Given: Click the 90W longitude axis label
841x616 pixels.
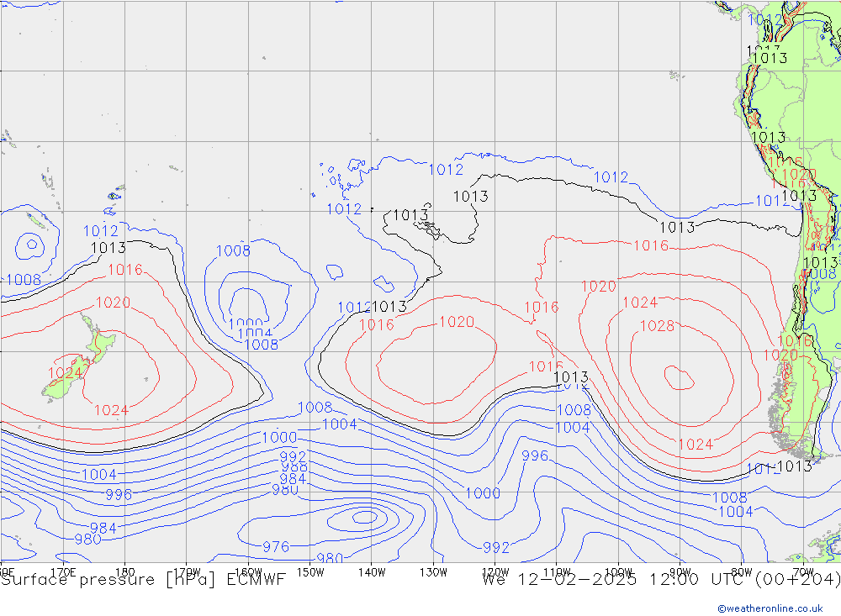Looking at the screenshot, I should (x=680, y=572).
